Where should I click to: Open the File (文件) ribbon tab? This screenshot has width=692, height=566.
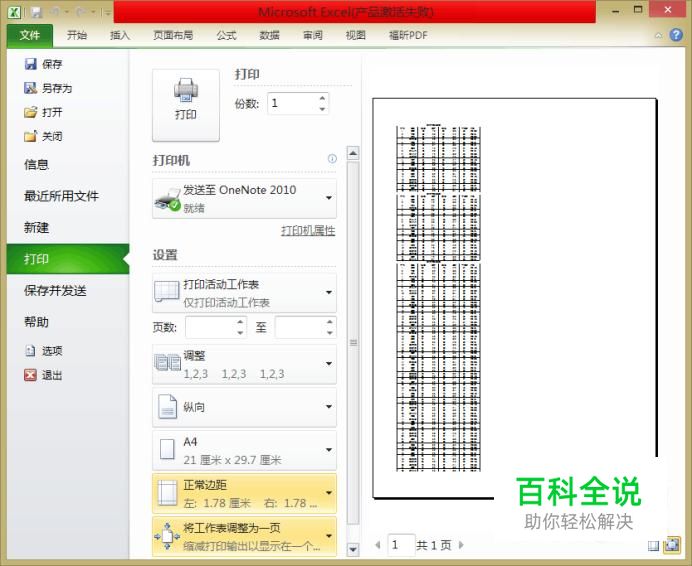coord(30,35)
